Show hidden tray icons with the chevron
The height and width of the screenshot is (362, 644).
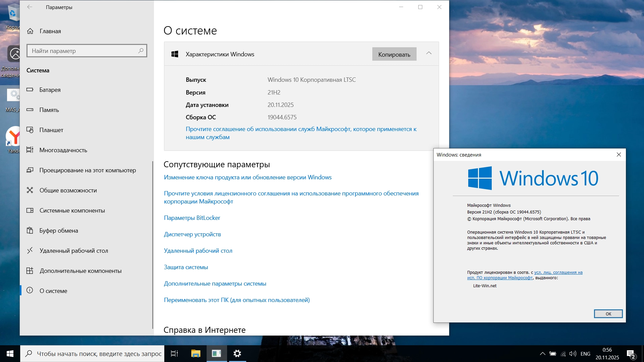(x=542, y=354)
